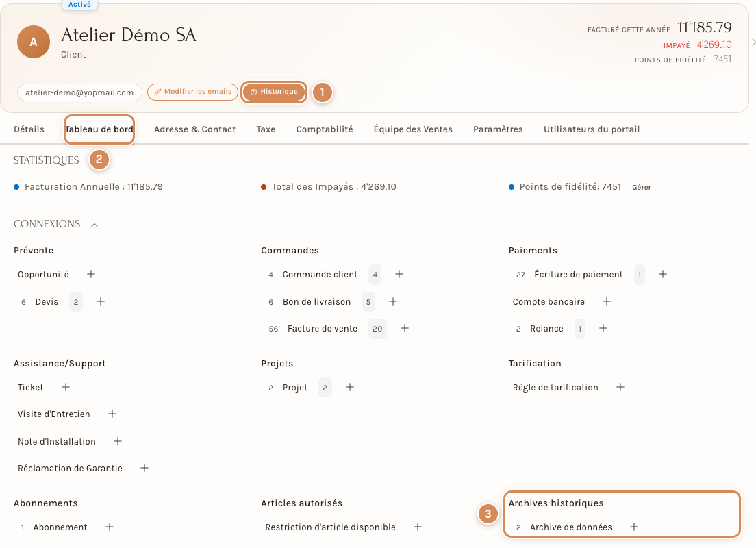Open the Règle de tarification link
Image resolution: width=756 pixels, height=548 pixels.
[555, 387]
